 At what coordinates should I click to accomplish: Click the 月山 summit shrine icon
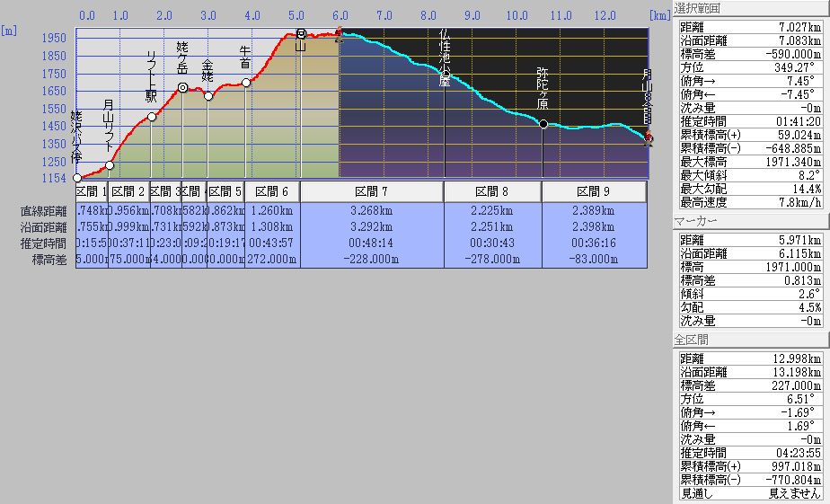[301, 34]
